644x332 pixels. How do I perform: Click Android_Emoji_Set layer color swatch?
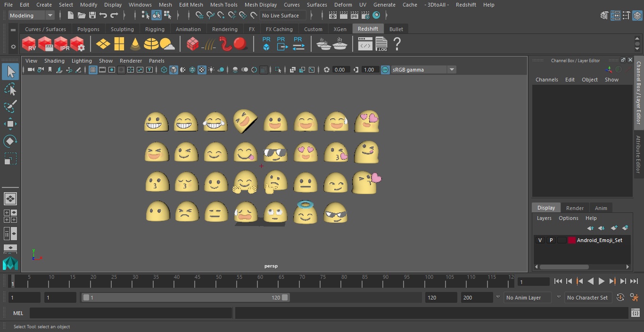pos(572,240)
